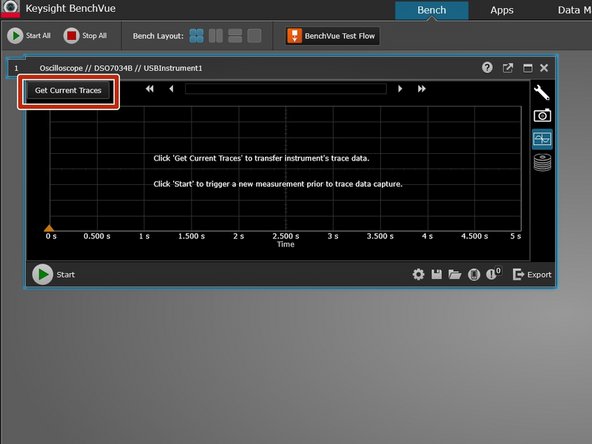Open data logging stack icon
The width and height of the screenshot is (592, 444).
click(x=542, y=163)
